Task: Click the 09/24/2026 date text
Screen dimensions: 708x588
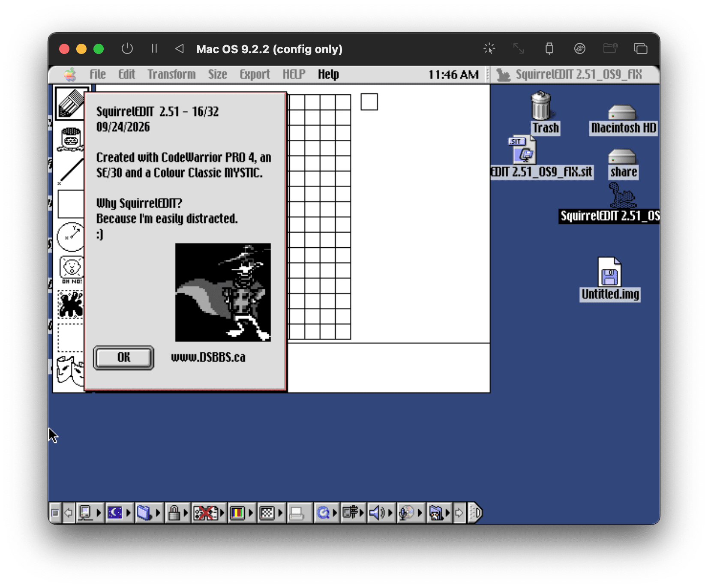Action: [x=123, y=127]
